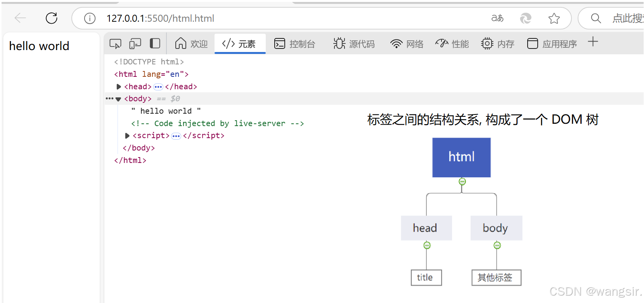644x303 pixels.
Task: Collapse head branch green minus circle
Action: pyautogui.click(x=427, y=245)
